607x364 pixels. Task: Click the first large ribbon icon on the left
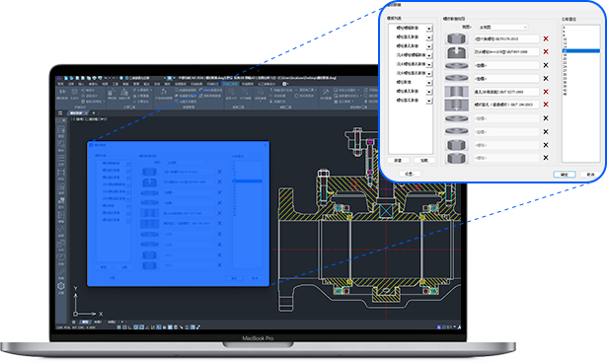pyautogui.click(x=62, y=93)
